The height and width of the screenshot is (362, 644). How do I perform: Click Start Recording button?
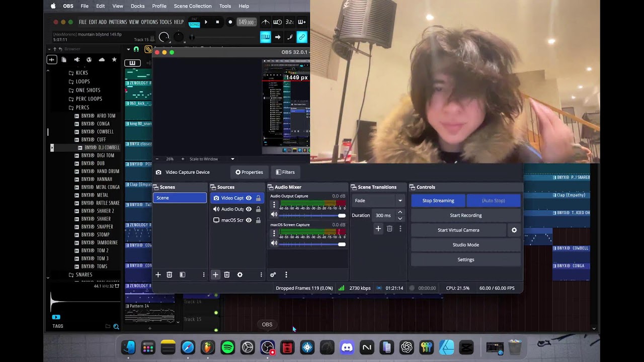pyautogui.click(x=466, y=215)
